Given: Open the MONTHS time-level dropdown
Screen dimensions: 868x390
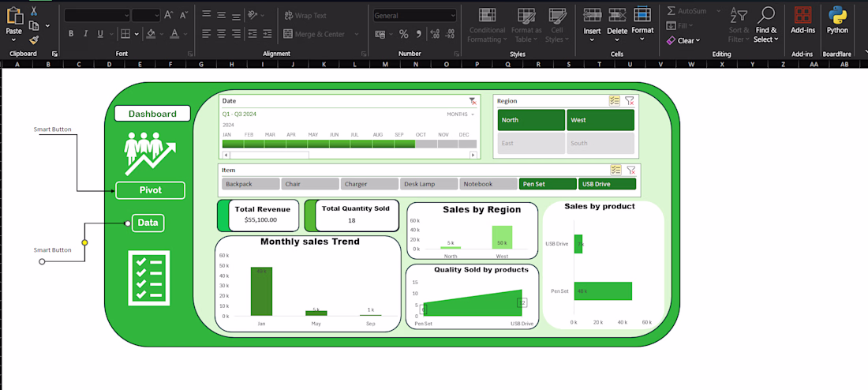Looking at the screenshot, I should tap(461, 114).
